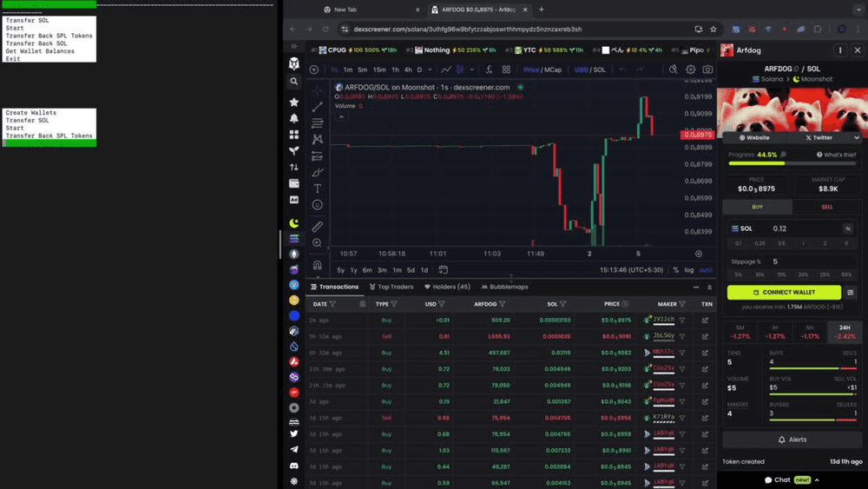Open the search icon in DexScreener sidebar
The height and width of the screenshot is (489, 868).
(294, 82)
